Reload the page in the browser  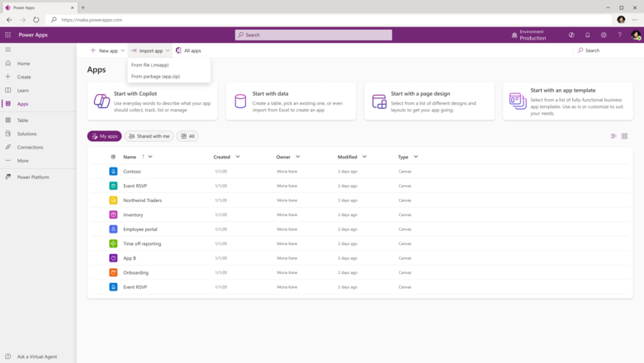(36, 20)
